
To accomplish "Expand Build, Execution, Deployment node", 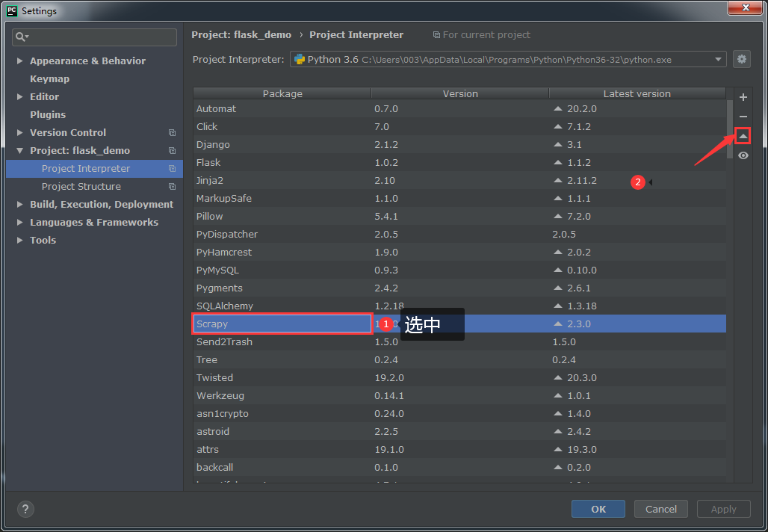I will 19,204.
